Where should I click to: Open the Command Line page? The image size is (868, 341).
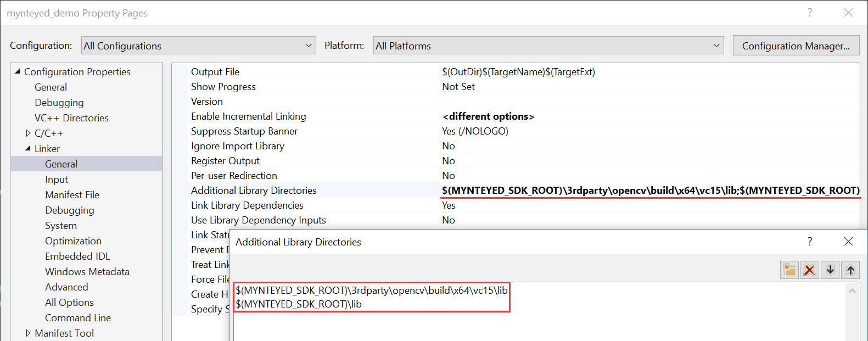click(78, 318)
